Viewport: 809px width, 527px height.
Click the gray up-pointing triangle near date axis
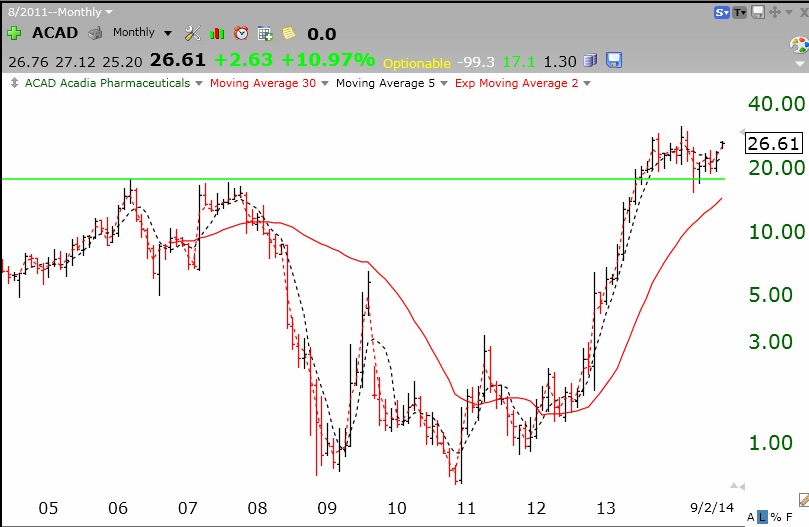[734, 485]
